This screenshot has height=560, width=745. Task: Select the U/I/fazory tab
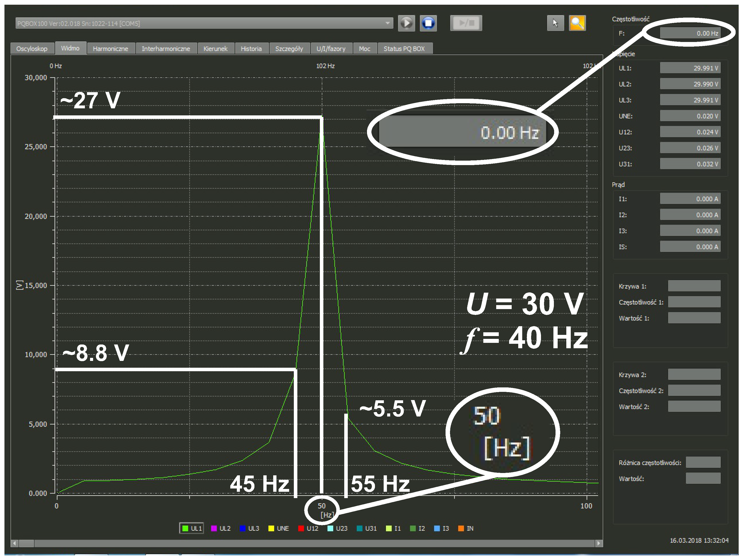point(331,49)
